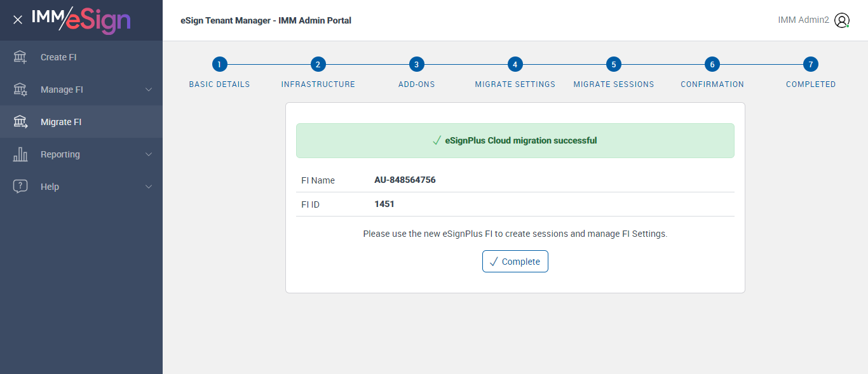The height and width of the screenshot is (374, 868).
Task: Open the user profile avatar icon
Action: pos(842,20)
